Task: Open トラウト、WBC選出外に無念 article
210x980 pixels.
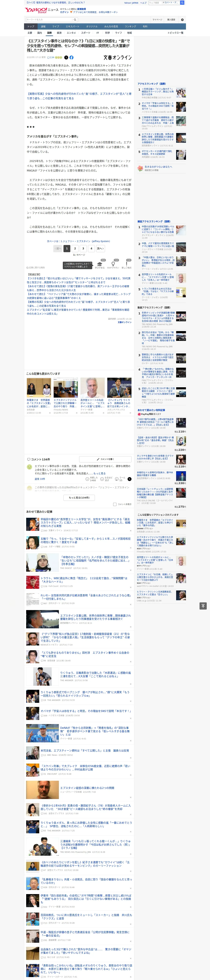Action: [84, 580]
